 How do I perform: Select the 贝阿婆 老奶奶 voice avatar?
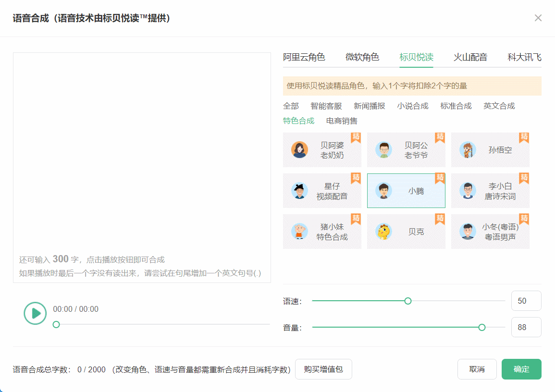(x=299, y=150)
